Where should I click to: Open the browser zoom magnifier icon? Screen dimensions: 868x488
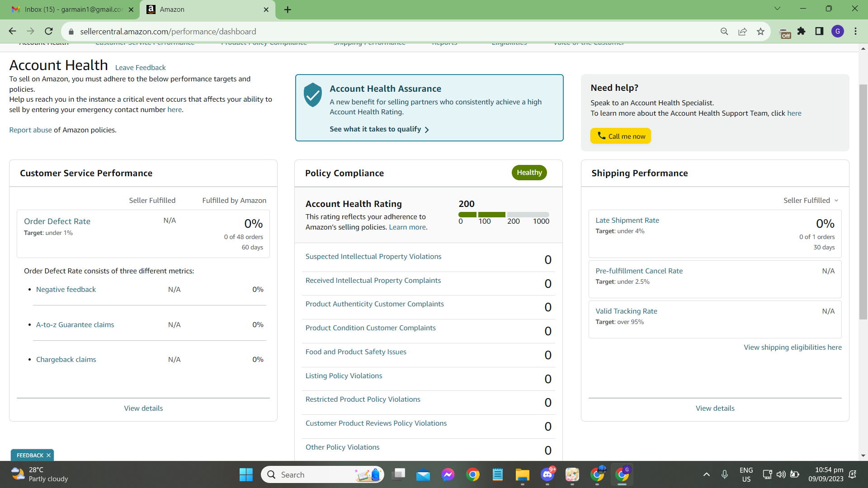724,31
